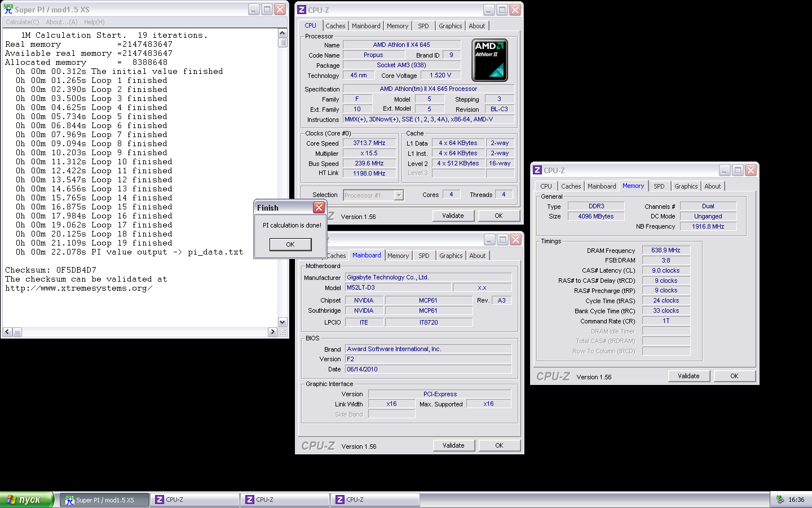Select Graphics tab in Mainboard CPU-Z window
Viewport: 812px width, 508px height.
click(x=451, y=256)
